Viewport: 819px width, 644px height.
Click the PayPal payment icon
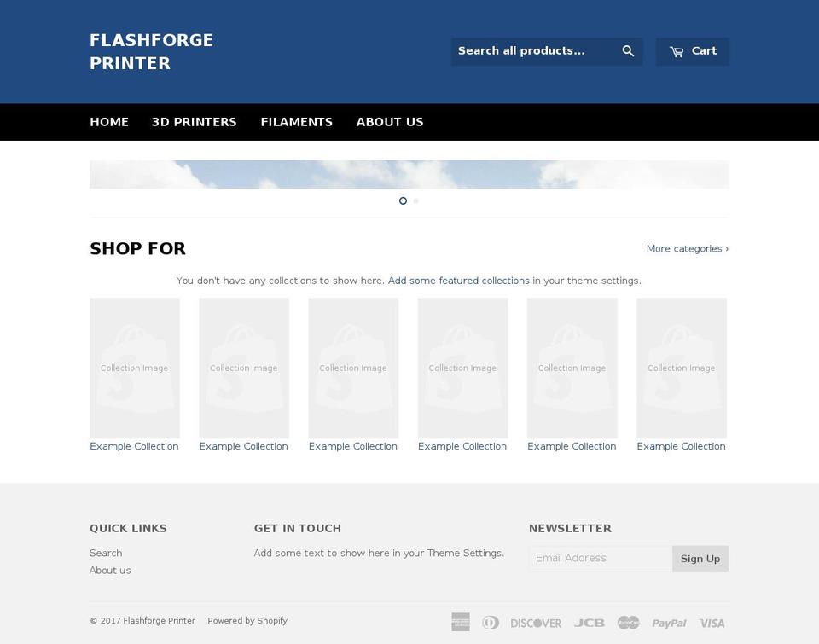669,623
